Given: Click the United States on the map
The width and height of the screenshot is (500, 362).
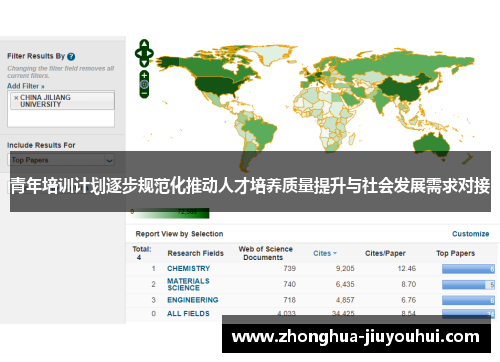Looking at the screenshot, I should pos(216,85).
